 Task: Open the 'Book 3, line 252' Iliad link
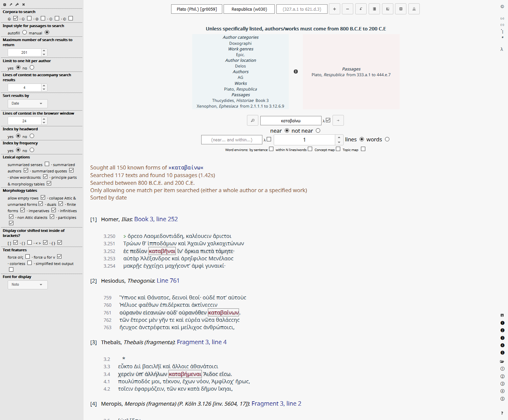(156, 219)
